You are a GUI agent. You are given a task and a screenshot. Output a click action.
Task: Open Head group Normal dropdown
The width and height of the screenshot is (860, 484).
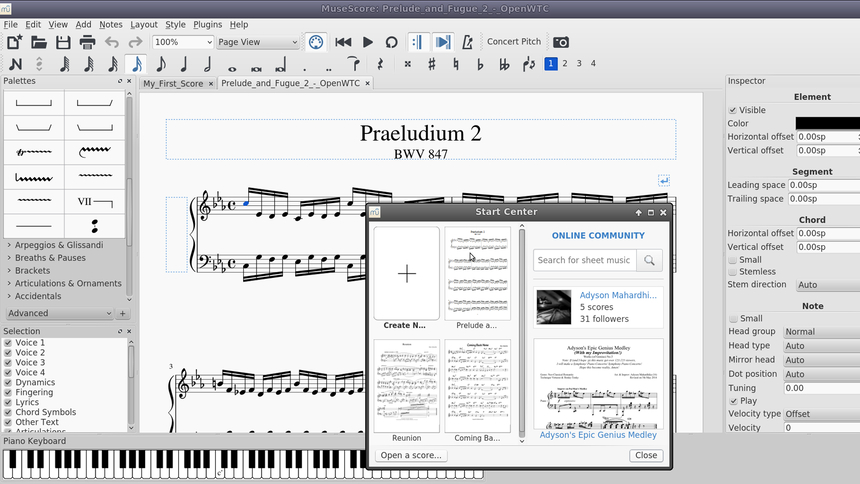tap(820, 331)
